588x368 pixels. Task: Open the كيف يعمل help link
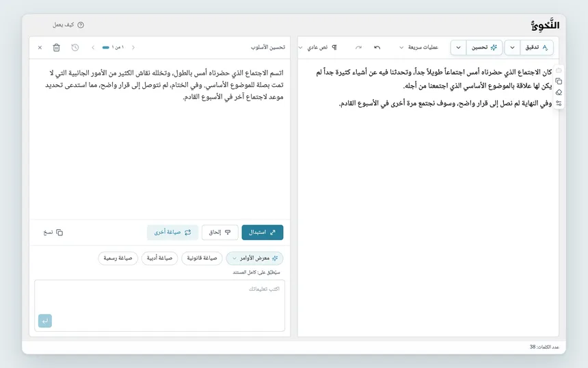pyautogui.click(x=68, y=25)
